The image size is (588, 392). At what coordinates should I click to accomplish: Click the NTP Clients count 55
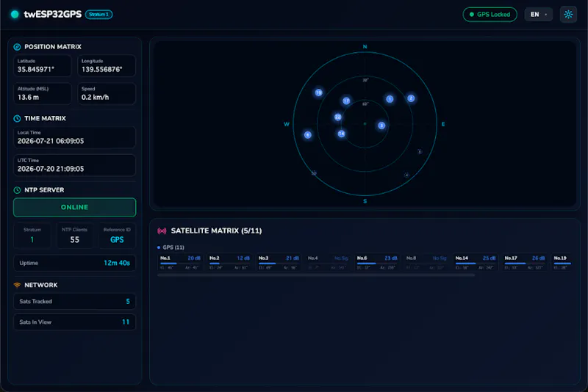pyautogui.click(x=75, y=239)
